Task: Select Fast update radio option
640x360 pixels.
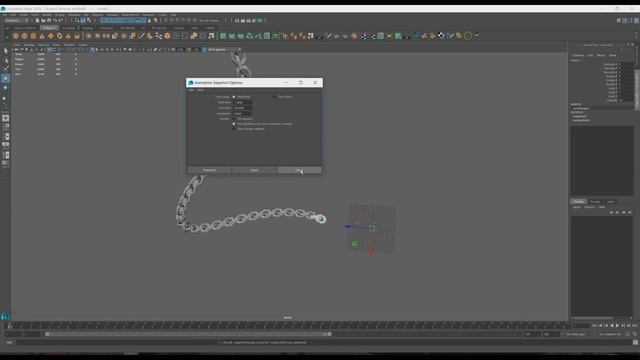Action: (x=234, y=124)
